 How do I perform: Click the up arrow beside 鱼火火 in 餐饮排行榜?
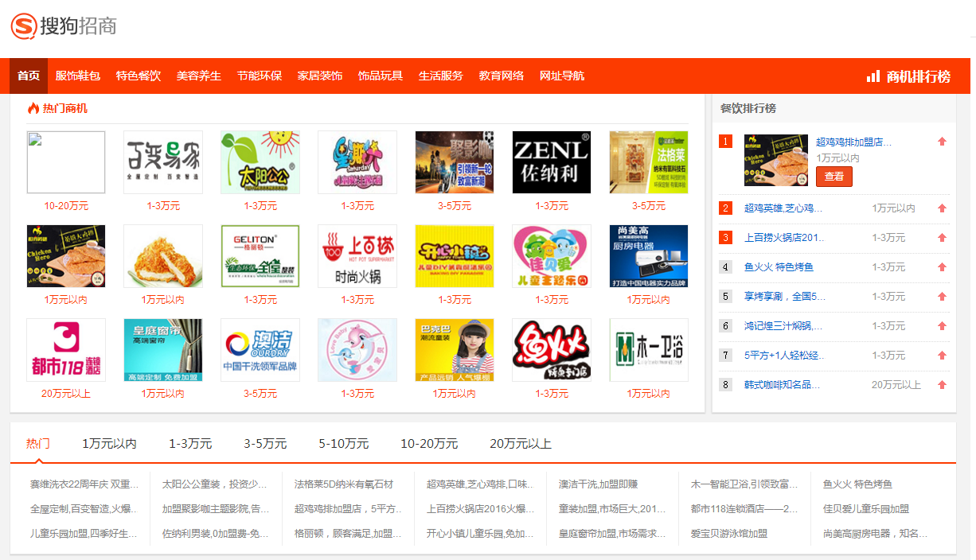(942, 267)
